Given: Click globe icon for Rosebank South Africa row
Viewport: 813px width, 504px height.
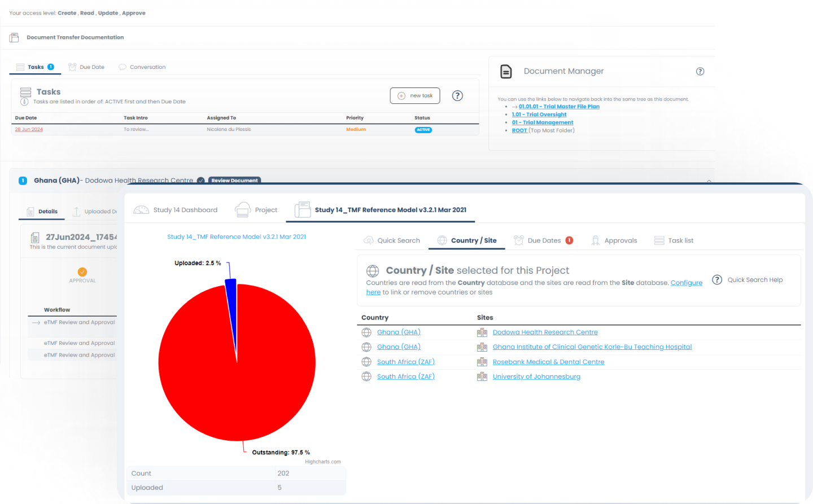Looking at the screenshot, I should (x=366, y=362).
